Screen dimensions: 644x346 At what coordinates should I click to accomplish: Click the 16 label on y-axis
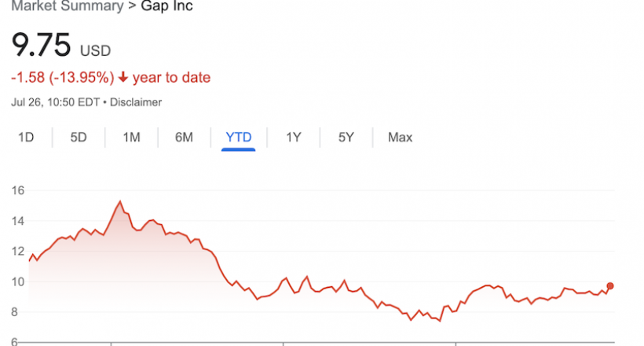coord(18,190)
